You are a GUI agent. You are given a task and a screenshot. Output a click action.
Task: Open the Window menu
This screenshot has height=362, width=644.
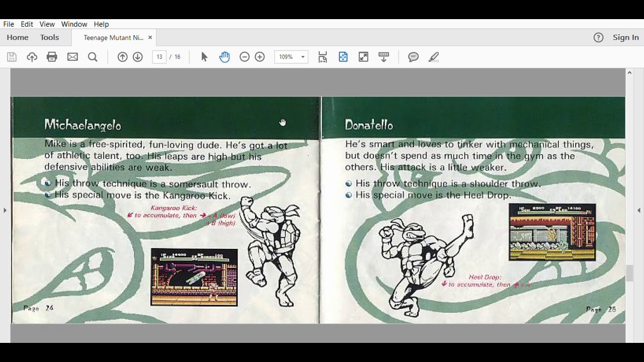click(x=74, y=24)
